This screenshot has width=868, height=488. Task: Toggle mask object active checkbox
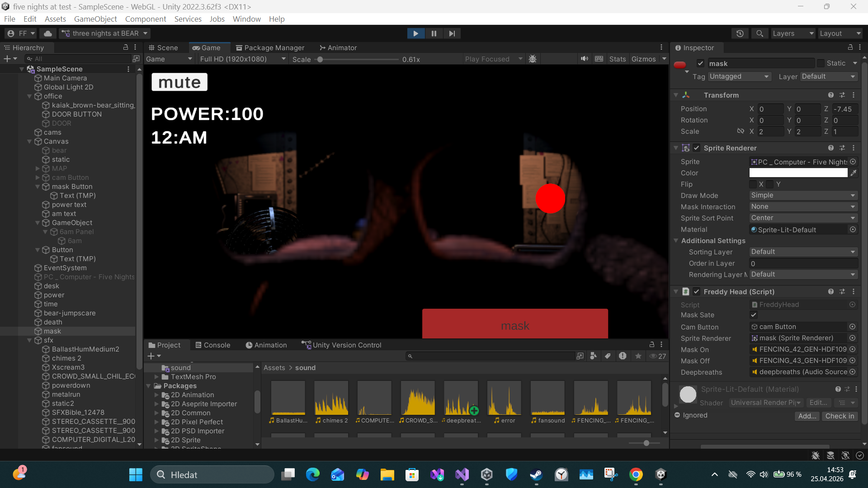pyautogui.click(x=700, y=64)
